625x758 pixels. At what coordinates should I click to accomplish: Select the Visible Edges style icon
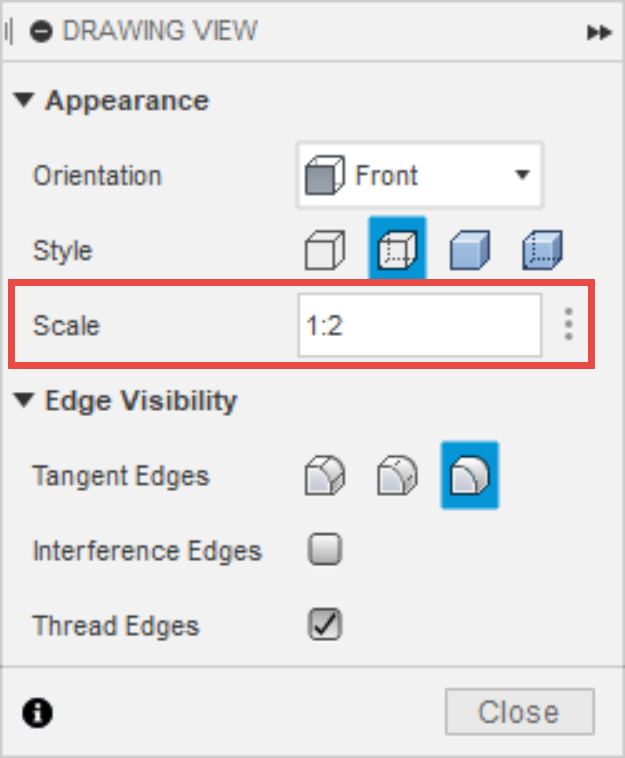324,249
